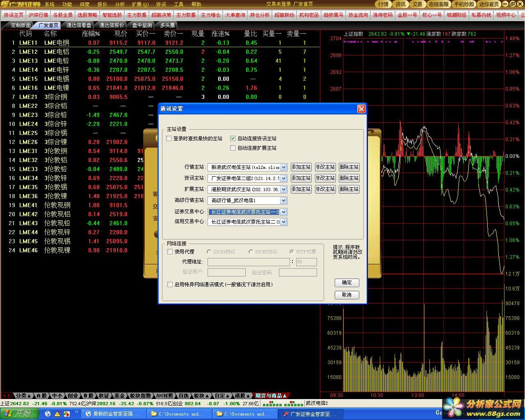The height and width of the screenshot is (420, 525).
Task: Click the 涨幅% column header
Action: [x=91, y=34]
